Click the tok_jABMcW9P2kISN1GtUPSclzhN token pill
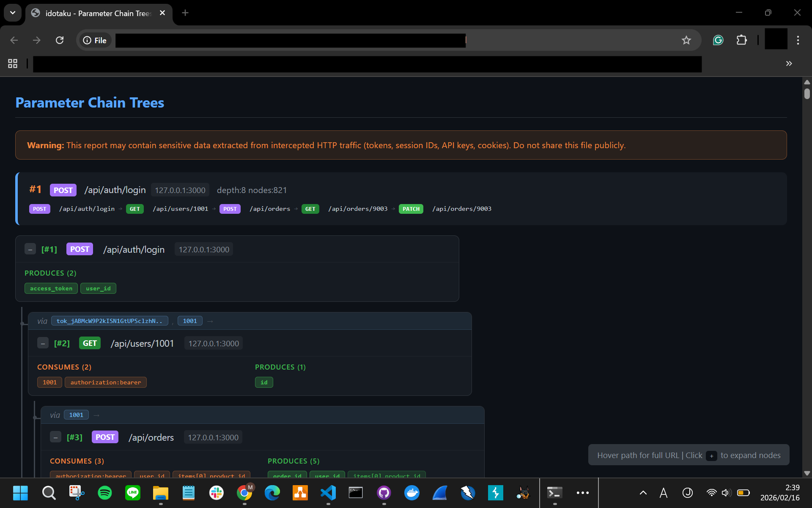The height and width of the screenshot is (508, 812). coord(109,320)
